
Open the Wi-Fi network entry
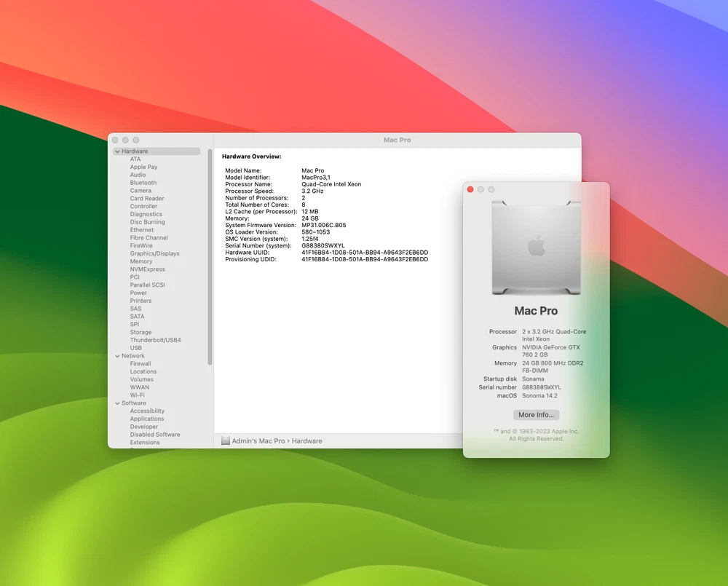137,395
